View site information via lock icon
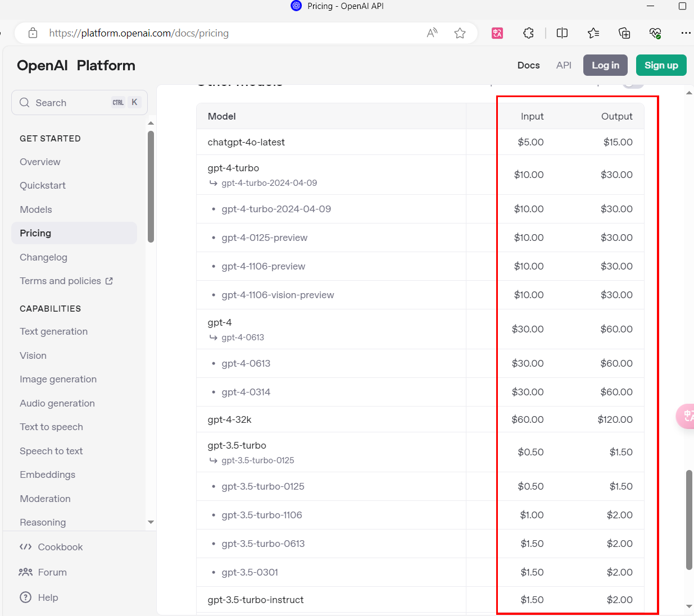Image resolution: width=694 pixels, height=616 pixels. pos(33,33)
